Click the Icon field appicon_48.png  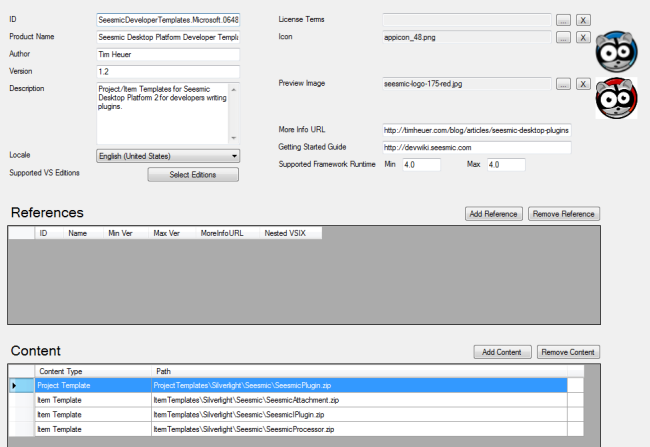tap(467, 37)
